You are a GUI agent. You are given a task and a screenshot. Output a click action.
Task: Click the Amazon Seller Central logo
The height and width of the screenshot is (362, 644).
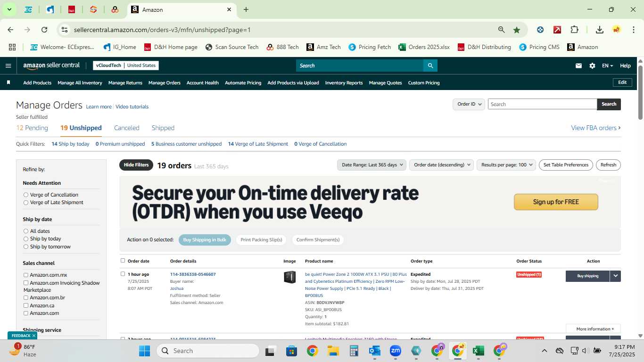51,66
